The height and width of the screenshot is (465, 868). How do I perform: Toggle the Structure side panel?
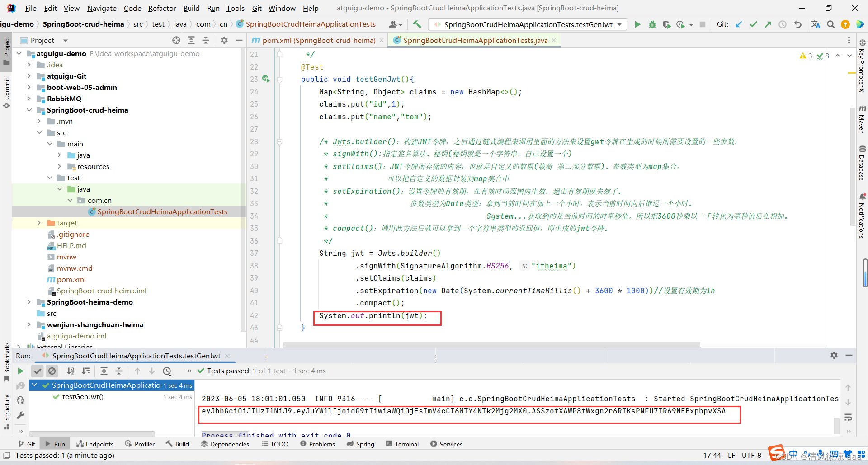[6, 411]
